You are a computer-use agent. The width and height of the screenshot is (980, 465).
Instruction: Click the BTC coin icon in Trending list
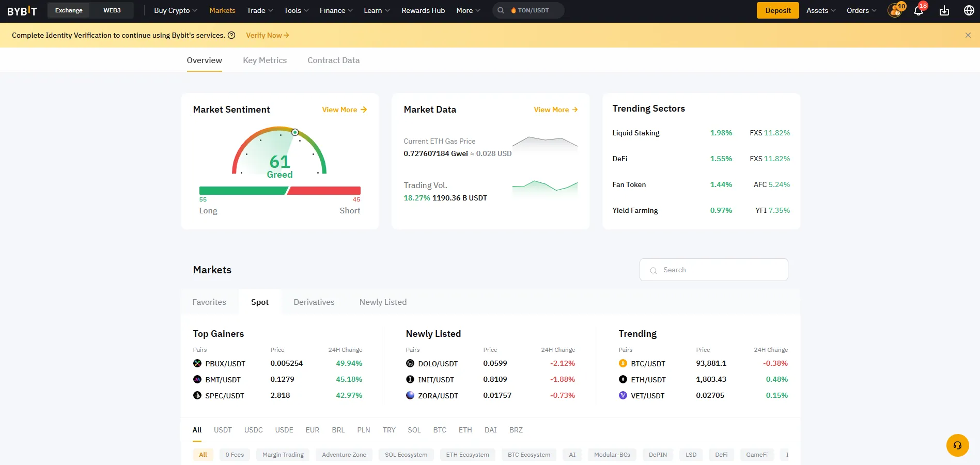pos(623,363)
